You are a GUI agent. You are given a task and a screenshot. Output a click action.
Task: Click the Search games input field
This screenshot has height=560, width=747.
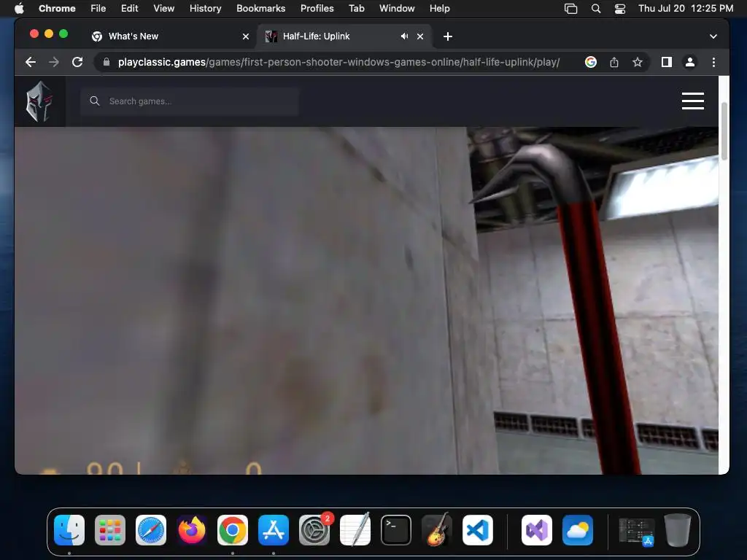190,101
